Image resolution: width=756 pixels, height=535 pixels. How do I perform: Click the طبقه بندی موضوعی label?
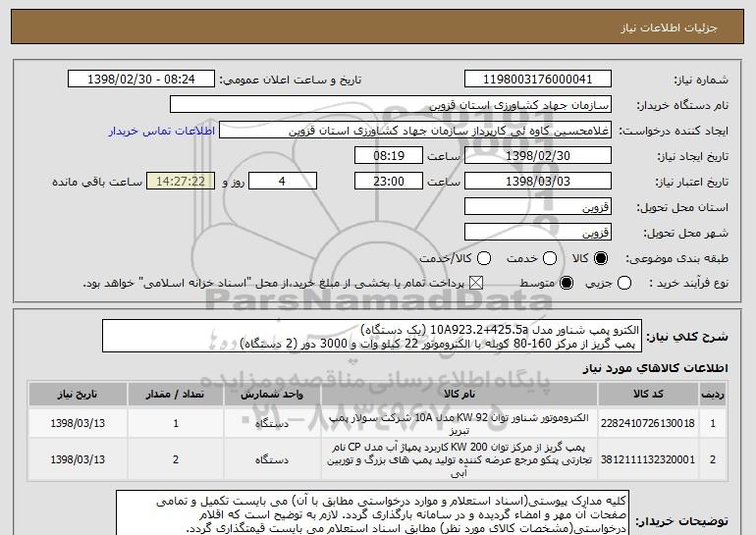click(676, 259)
